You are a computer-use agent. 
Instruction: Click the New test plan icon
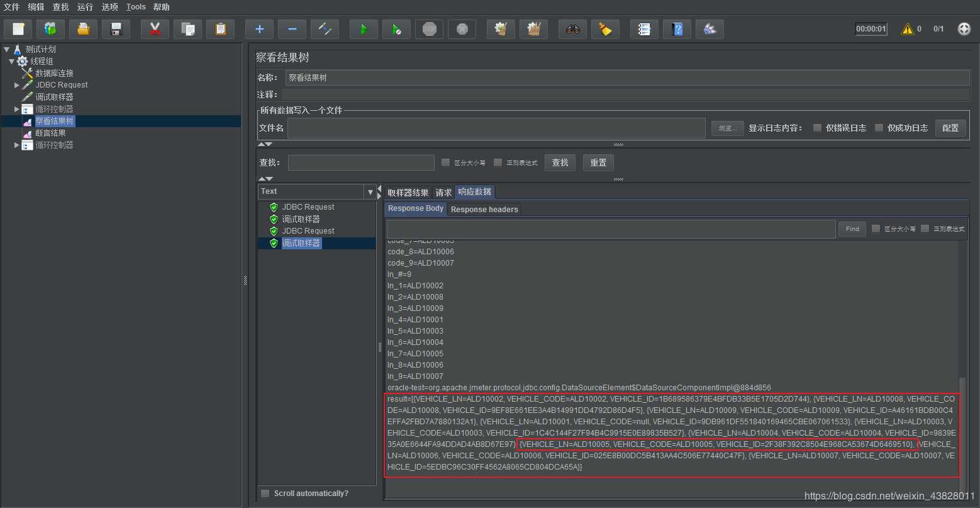pos(18,29)
